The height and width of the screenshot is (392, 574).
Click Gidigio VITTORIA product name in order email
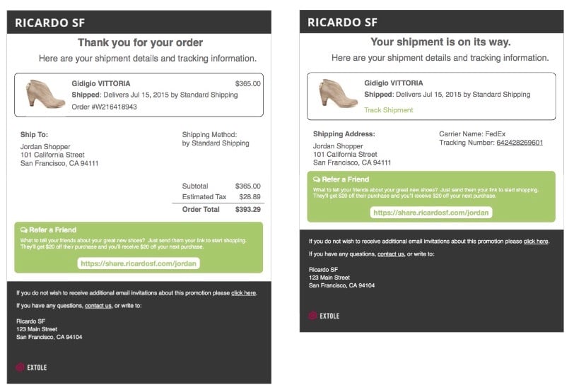point(101,83)
